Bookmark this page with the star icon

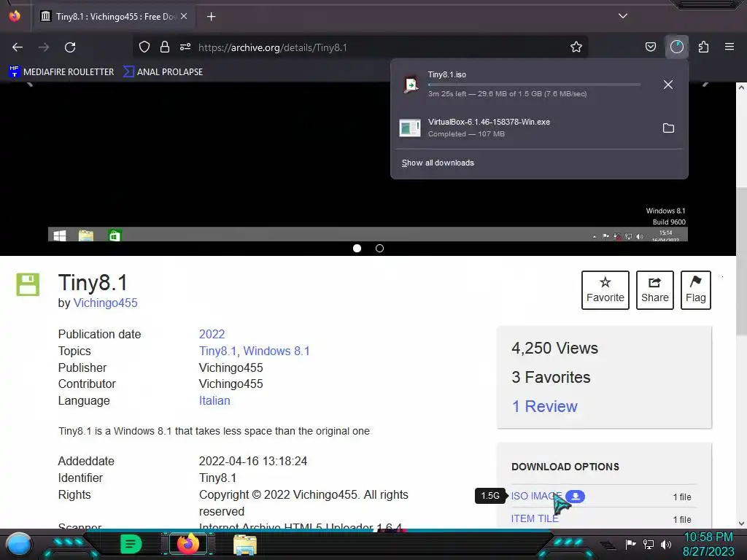(x=576, y=47)
